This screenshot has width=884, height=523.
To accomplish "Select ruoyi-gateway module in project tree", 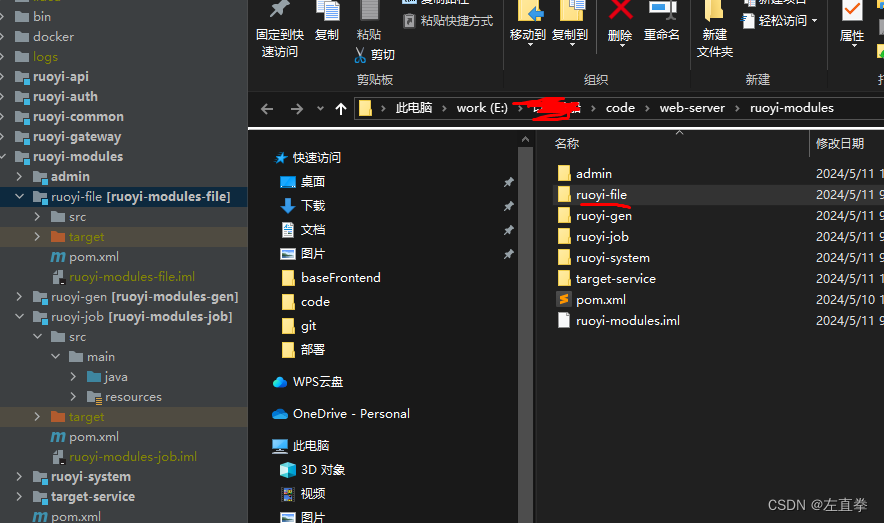I will pos(77,137).
